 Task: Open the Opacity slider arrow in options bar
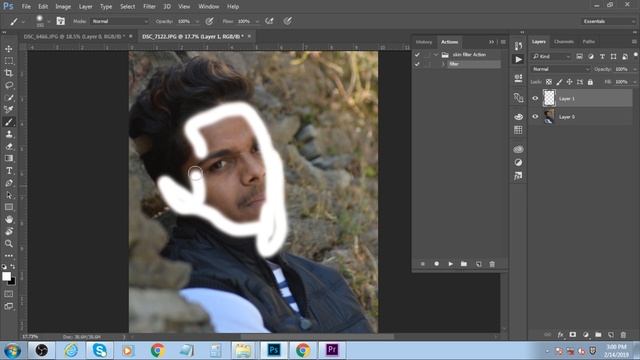(x=197, y=21)
